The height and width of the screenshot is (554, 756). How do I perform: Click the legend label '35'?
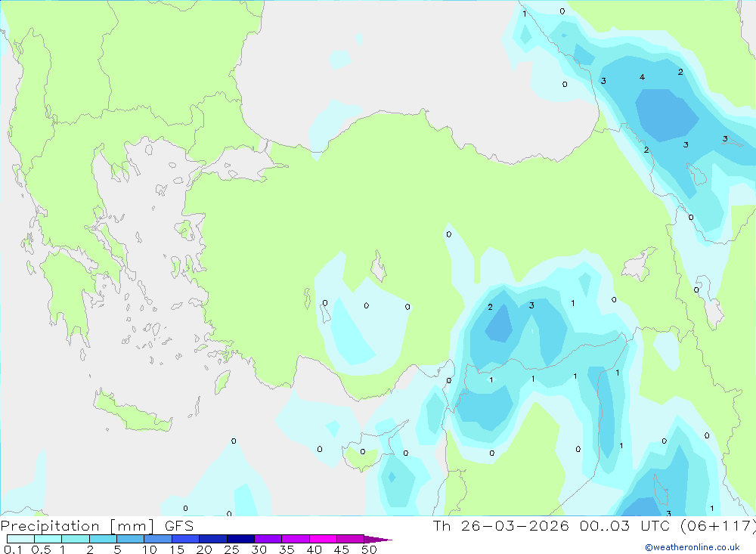pyautogui.click(x=287, y=549)
